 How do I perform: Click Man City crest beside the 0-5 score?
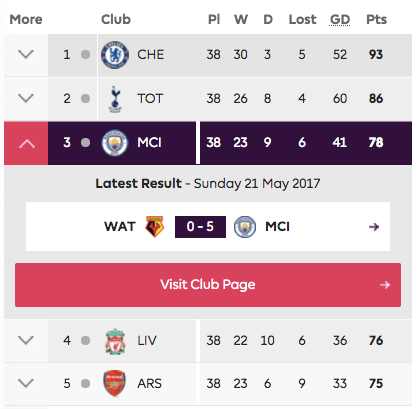245,227
